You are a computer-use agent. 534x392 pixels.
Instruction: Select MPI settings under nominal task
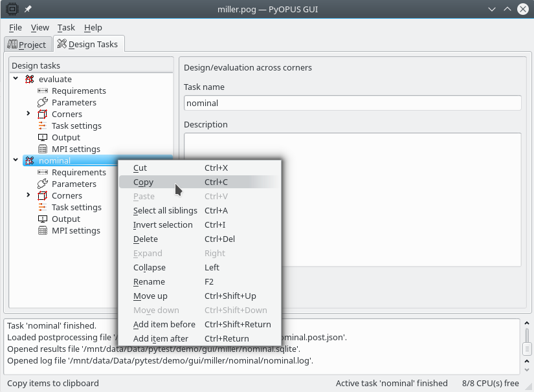[x=76, y=231]
